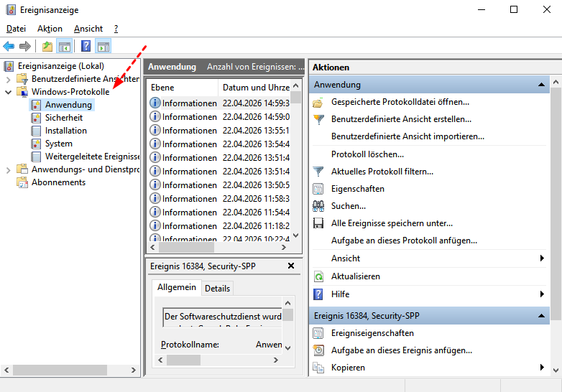Click the green Aktualisieren refresh icon
This screenshot has width=562, height=392.
point(318,276)
